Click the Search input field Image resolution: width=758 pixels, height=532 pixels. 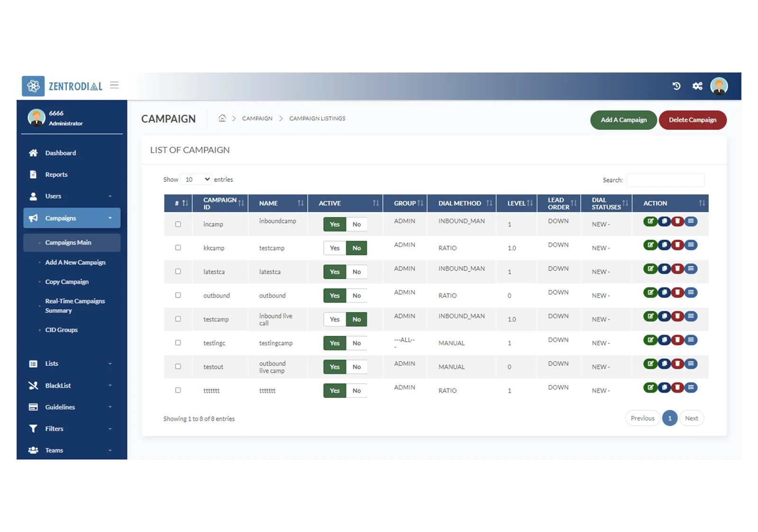[x=665, y=180]
